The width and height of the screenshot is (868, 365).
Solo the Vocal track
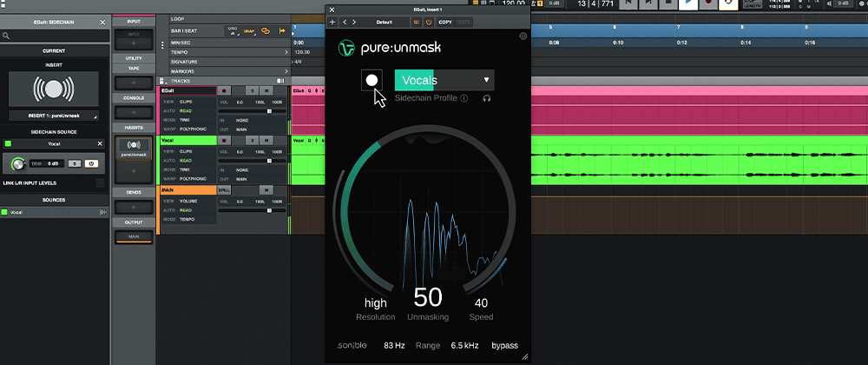253,141
